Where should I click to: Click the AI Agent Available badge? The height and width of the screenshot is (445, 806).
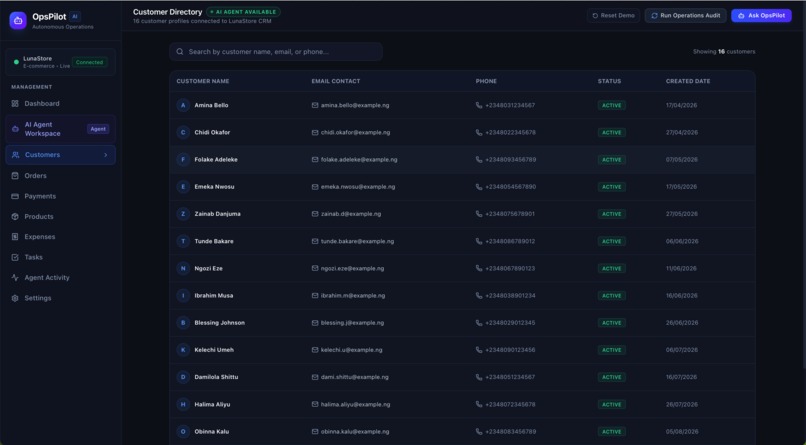point(243,12)
